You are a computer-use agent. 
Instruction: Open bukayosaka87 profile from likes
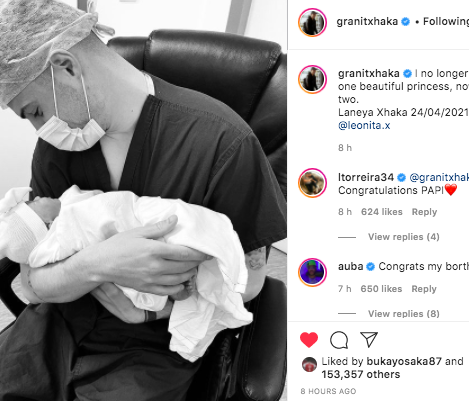pos(404,361)
